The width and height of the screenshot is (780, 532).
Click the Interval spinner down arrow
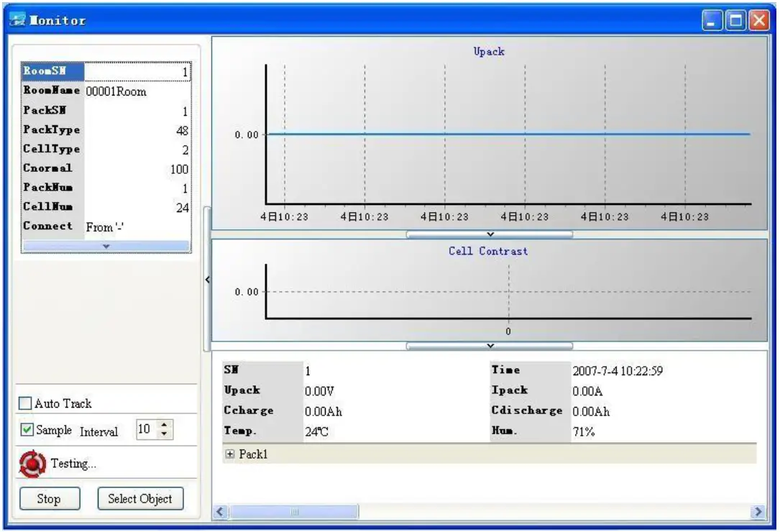tap(165, 433)
